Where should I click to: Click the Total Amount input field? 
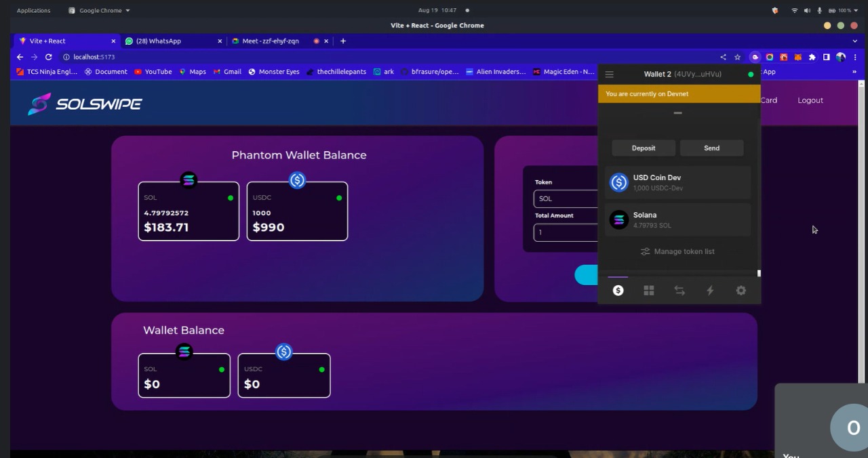(x=566, y=232)
